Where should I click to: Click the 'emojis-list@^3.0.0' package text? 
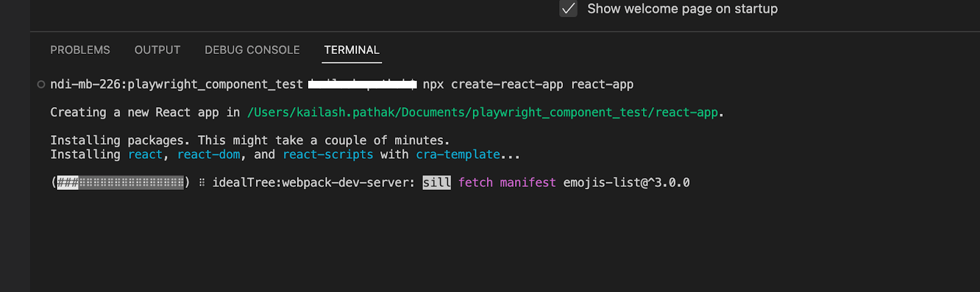627,182
